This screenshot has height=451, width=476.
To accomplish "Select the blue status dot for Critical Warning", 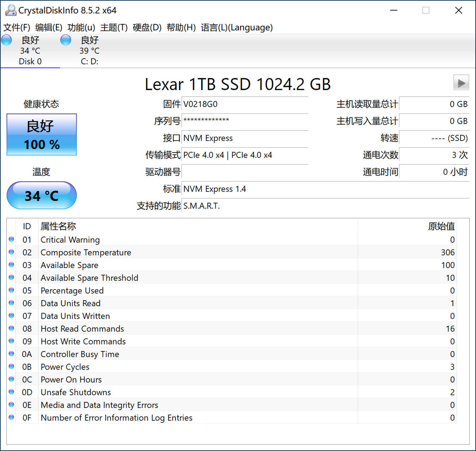I will point(11,239).
